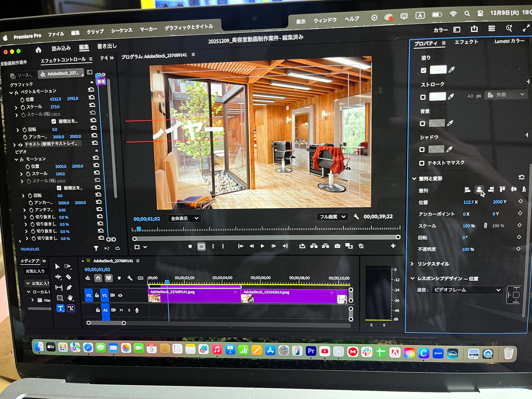Screen dimensions: 532x399
Task: Select the Type (T) tool
Action: coord(61,309)
